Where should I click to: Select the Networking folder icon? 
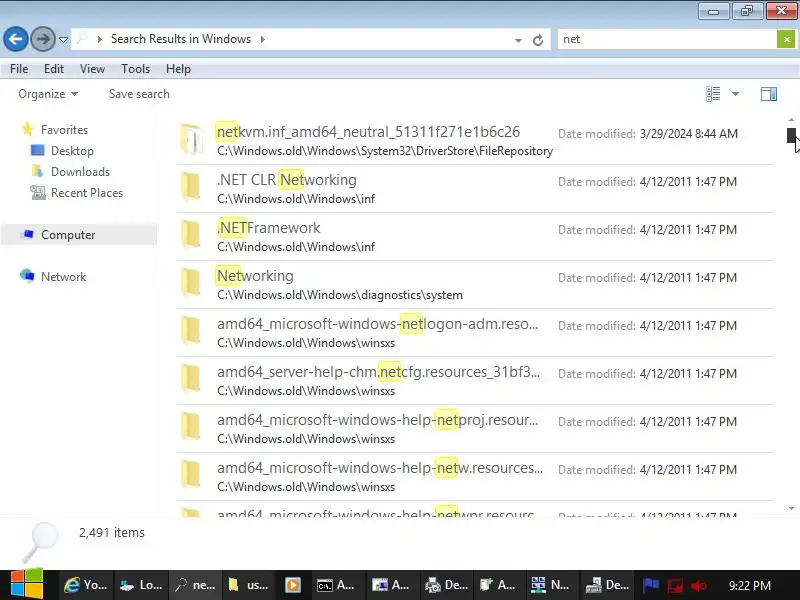click(191, 283)
